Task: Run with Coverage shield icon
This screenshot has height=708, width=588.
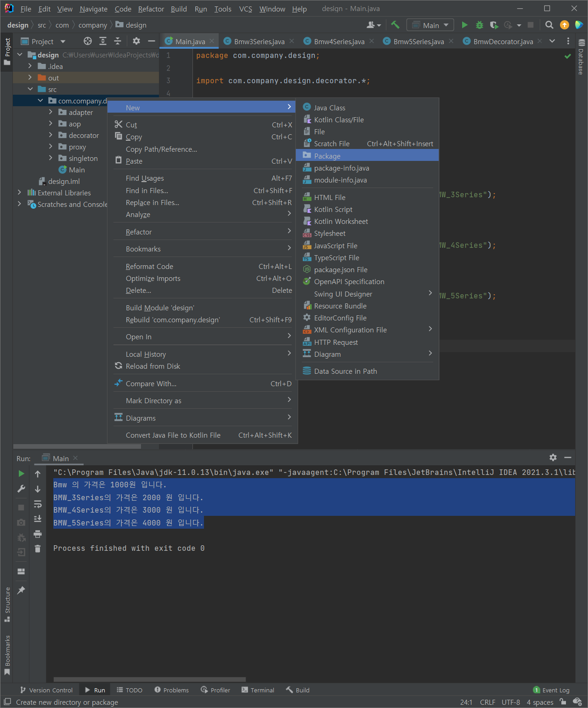Action: tap(494, 25)
